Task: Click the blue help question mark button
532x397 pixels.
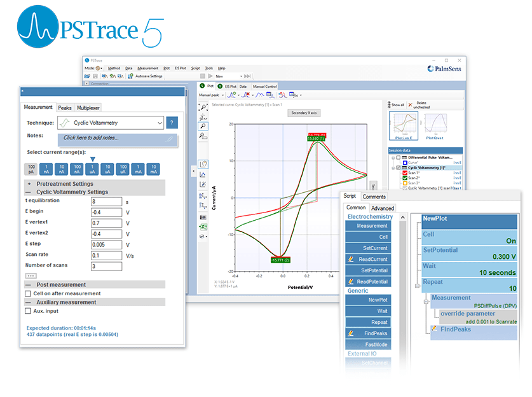Action: click(x=172, y=123)
